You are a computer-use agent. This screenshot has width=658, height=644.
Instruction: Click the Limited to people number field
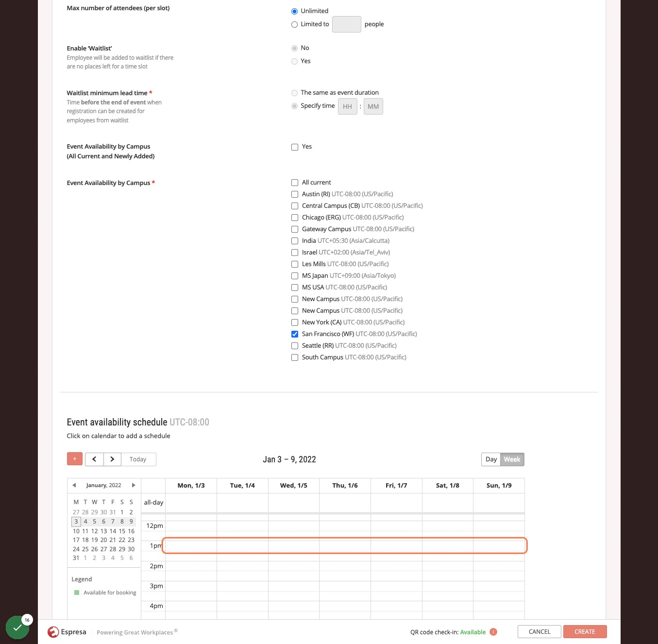pyautogui.click(x=346, y=24)
